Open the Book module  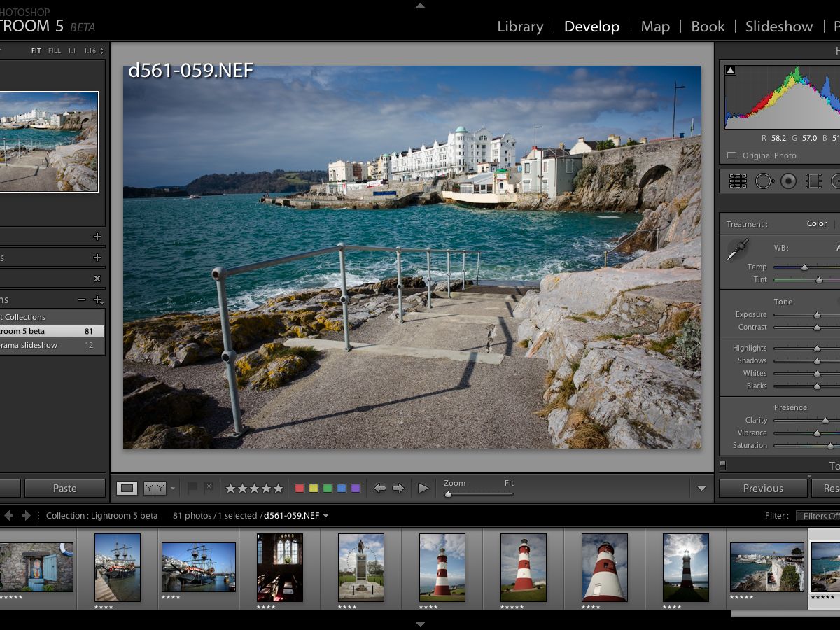708,27
